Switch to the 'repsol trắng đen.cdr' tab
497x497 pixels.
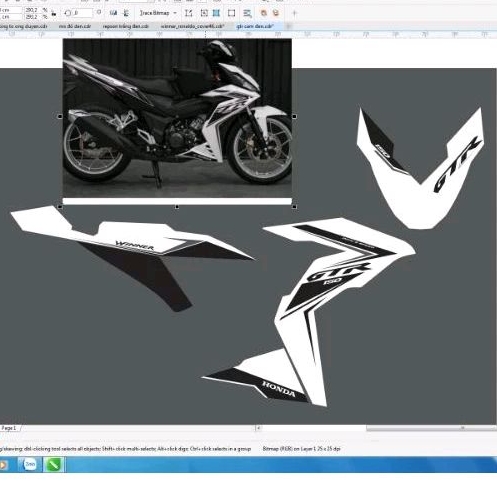tap(126, 26)
